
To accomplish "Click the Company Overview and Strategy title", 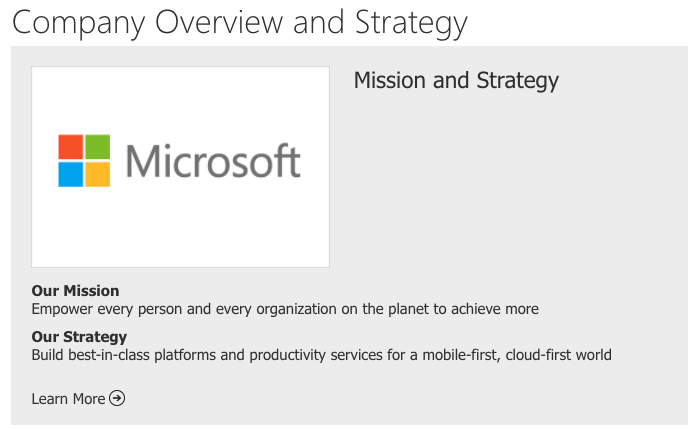I will point(240,23).
